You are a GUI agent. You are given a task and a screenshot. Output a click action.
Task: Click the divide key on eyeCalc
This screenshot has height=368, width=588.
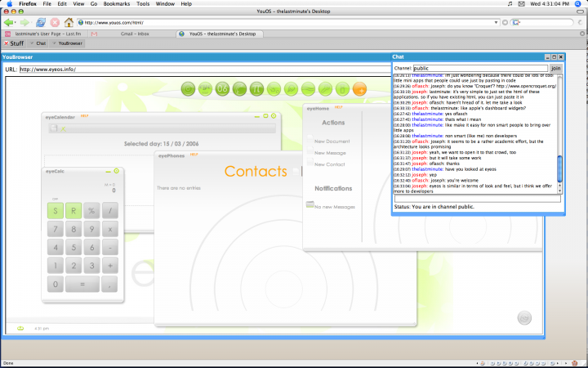(x=110, y=211)
